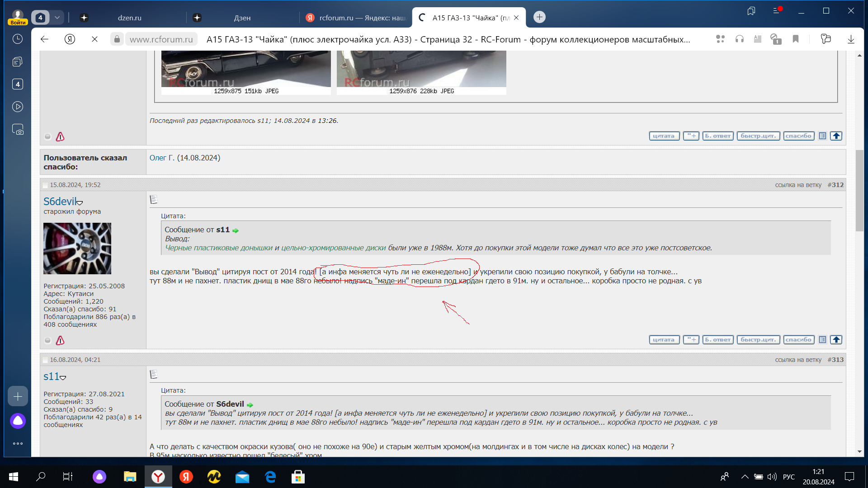The width and height of the screenshot is (868, 488).
Task: Open reader mode icon in address bar
Action: point(758,39)
